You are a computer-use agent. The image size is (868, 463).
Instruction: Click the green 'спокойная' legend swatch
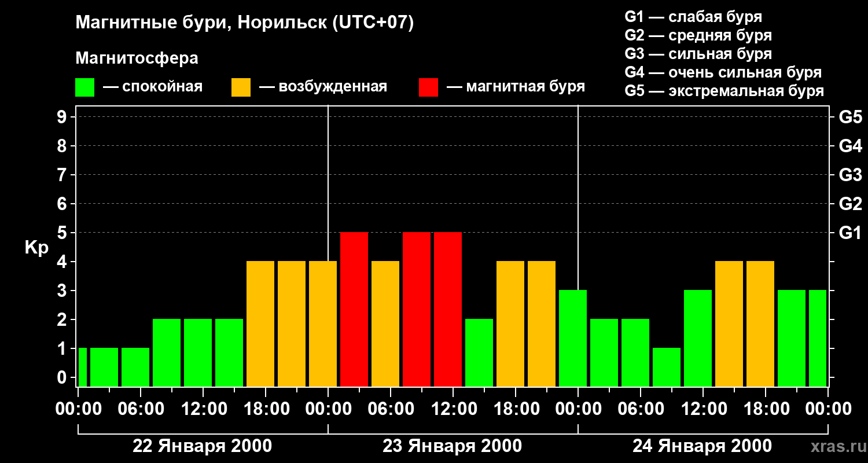(84, 87)
